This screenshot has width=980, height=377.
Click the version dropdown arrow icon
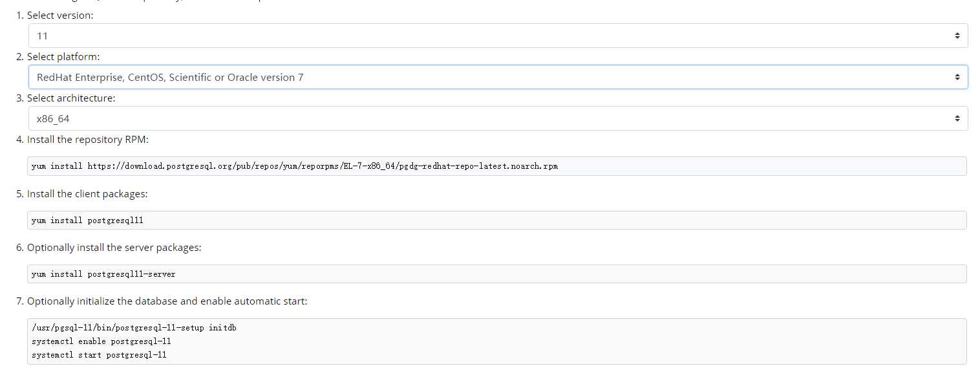[957, 36]
